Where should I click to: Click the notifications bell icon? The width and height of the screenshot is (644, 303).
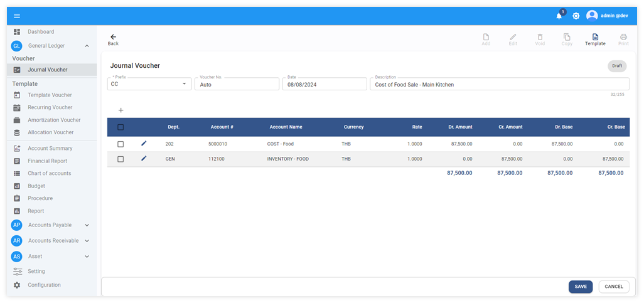click(559, 16)
